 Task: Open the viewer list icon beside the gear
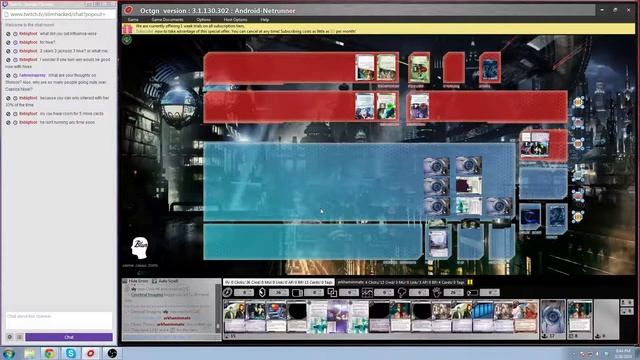(x=19, y=337)
